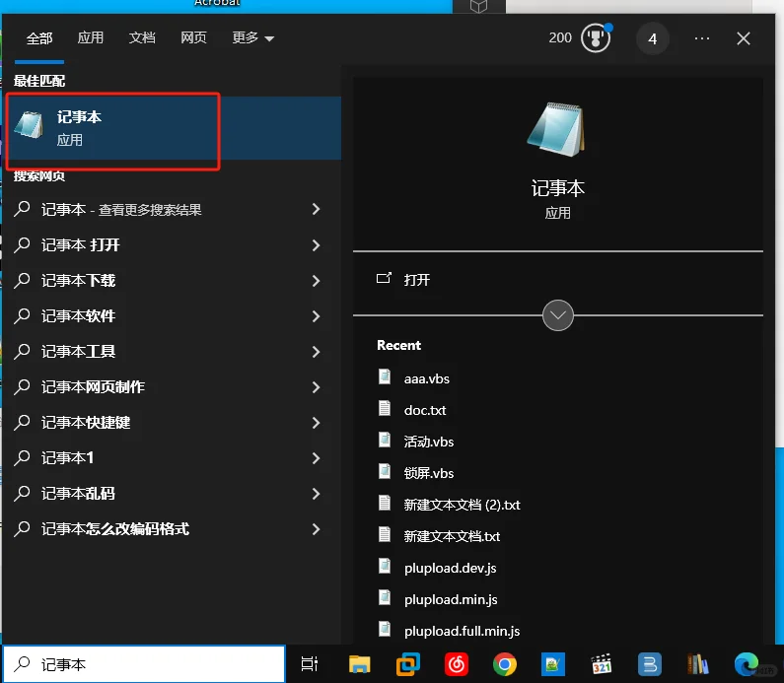
Task: Expand arrow for 记事本网页制作 suggestion
Action: (316, 386)
